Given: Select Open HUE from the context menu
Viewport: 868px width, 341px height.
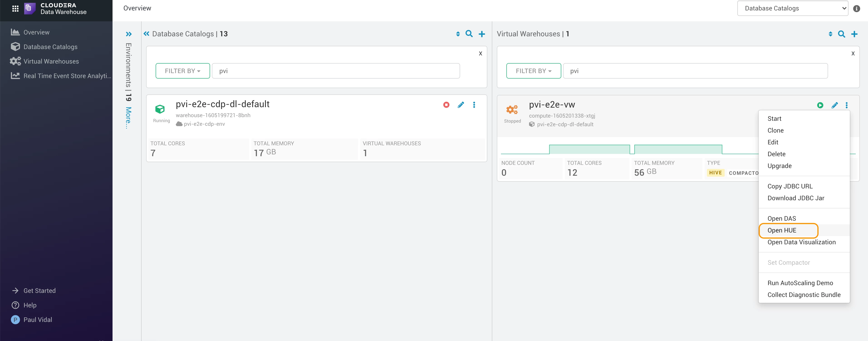Looking at the screenshot, I should (x=782, y=230).
